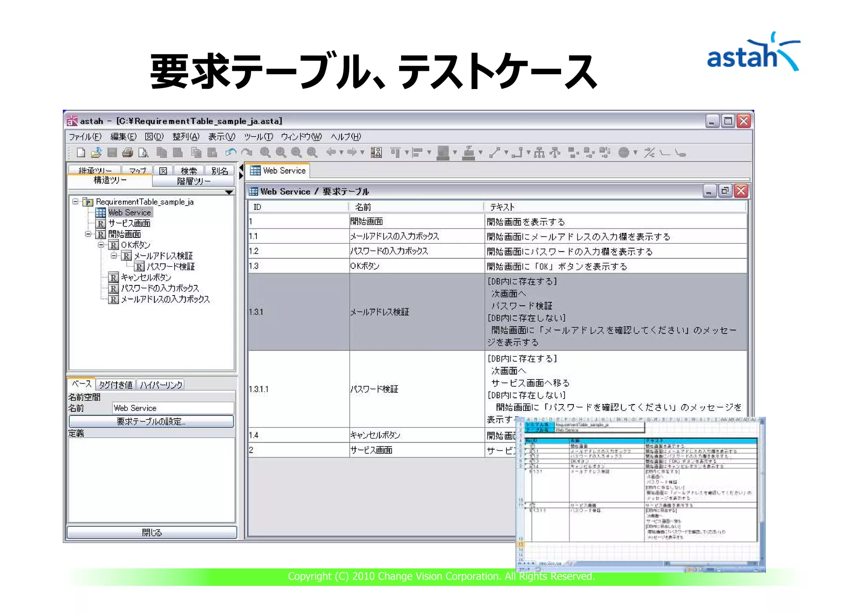Collapse the RequirementTable_sample_ja project node
The image size is (868, 614).
click(x=75, y=202)
